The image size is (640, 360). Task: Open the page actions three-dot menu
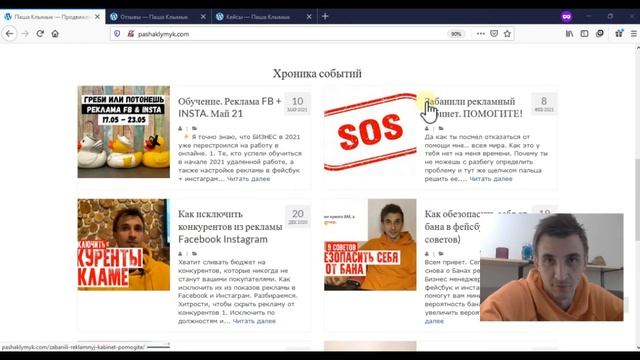click(x=481, y=34)
